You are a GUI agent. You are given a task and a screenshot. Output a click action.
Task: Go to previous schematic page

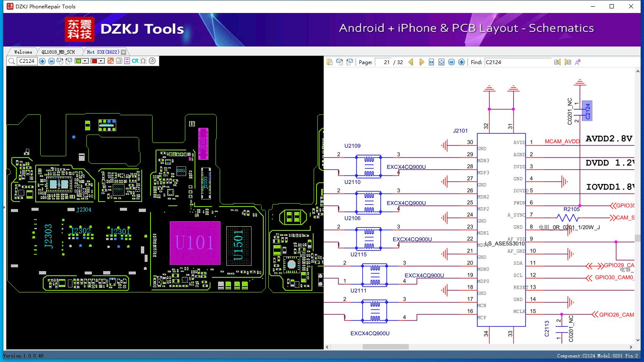coord(411,62)
